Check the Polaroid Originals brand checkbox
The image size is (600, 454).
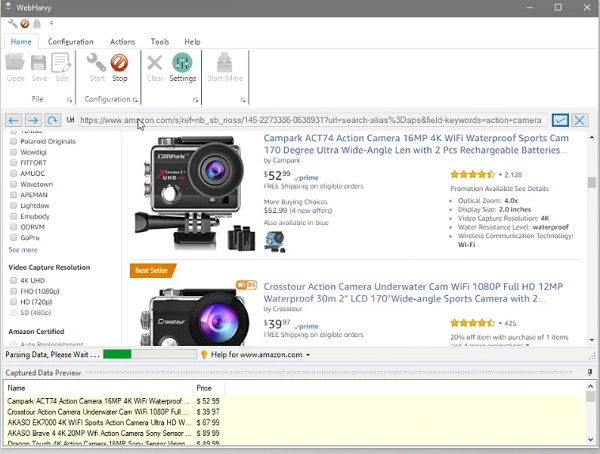click(13, 141)
